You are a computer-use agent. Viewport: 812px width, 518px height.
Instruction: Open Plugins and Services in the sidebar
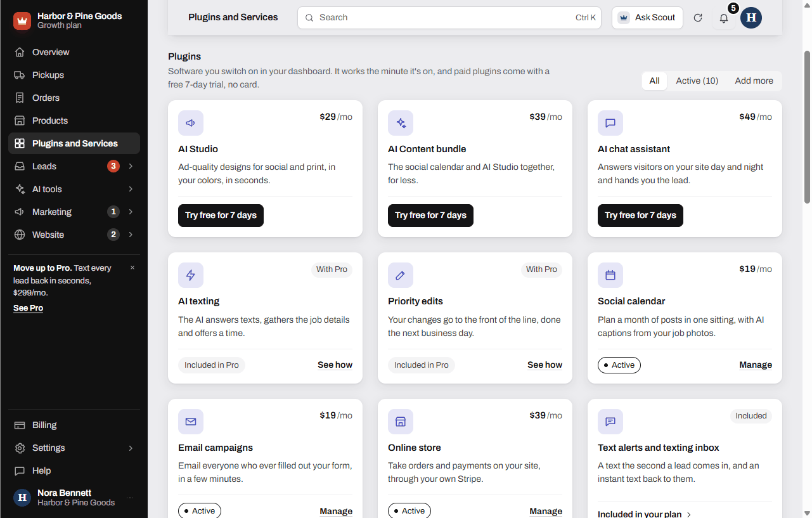[74, 143]
